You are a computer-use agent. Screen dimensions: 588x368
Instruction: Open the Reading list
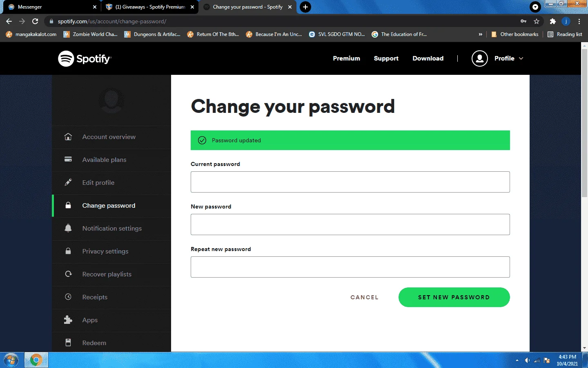click(x=565, y=34)
